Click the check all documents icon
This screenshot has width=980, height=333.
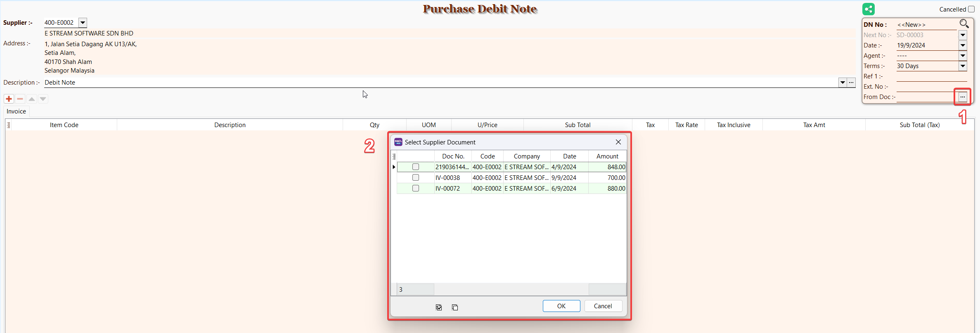coord(439,307)
